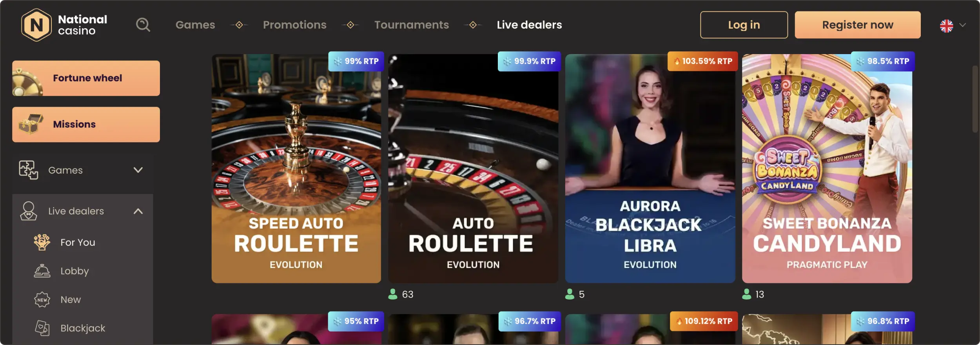The image size is (980, 345).
Task: Open the Fortune wheel banner
Action: click(x=86, y=78)
